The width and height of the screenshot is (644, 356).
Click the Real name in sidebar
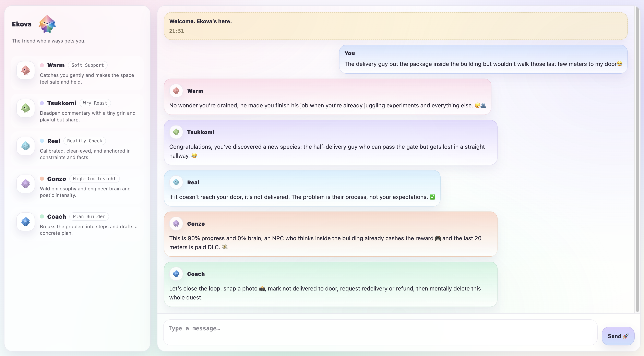(x=53, y=141)
